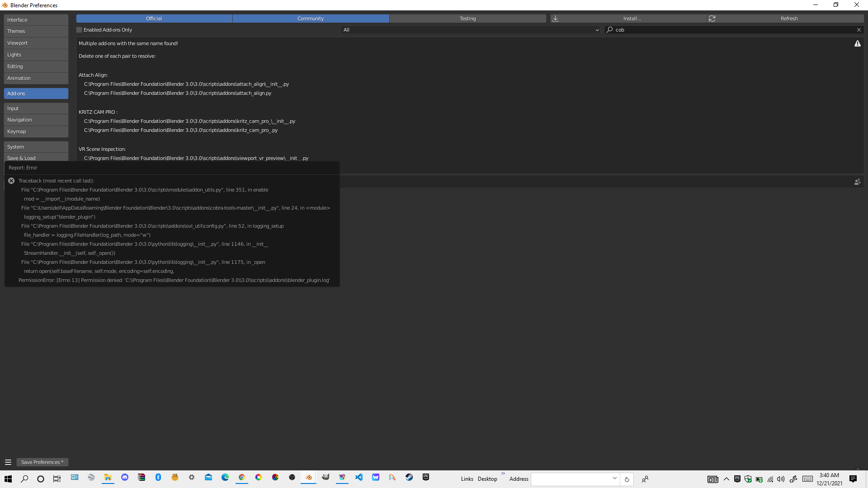Open the Keymap preferences section
The height and width of the screenshot is (488, 868).
[x=17, y=131]
